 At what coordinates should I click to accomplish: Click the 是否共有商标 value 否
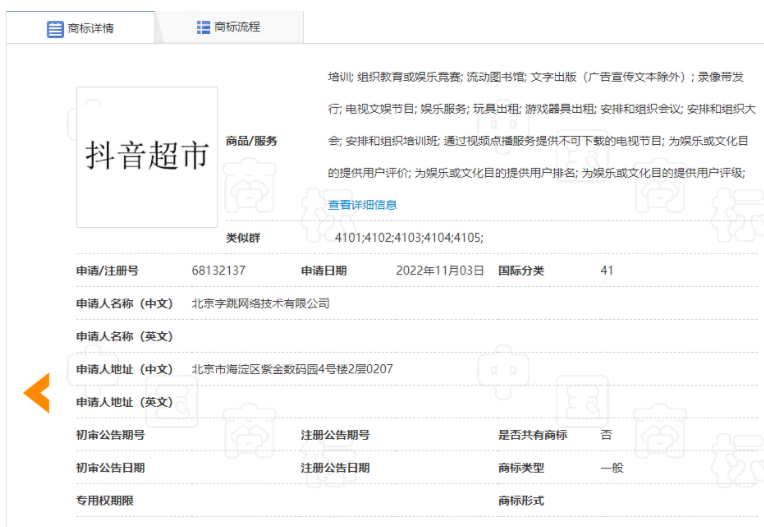tap(606, 435)
